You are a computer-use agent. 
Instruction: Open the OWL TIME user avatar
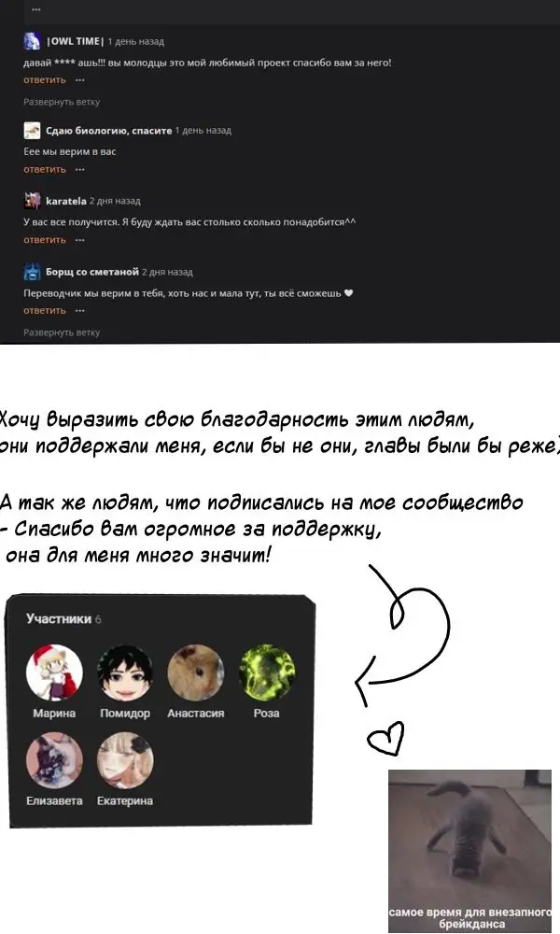click(32, 41)
